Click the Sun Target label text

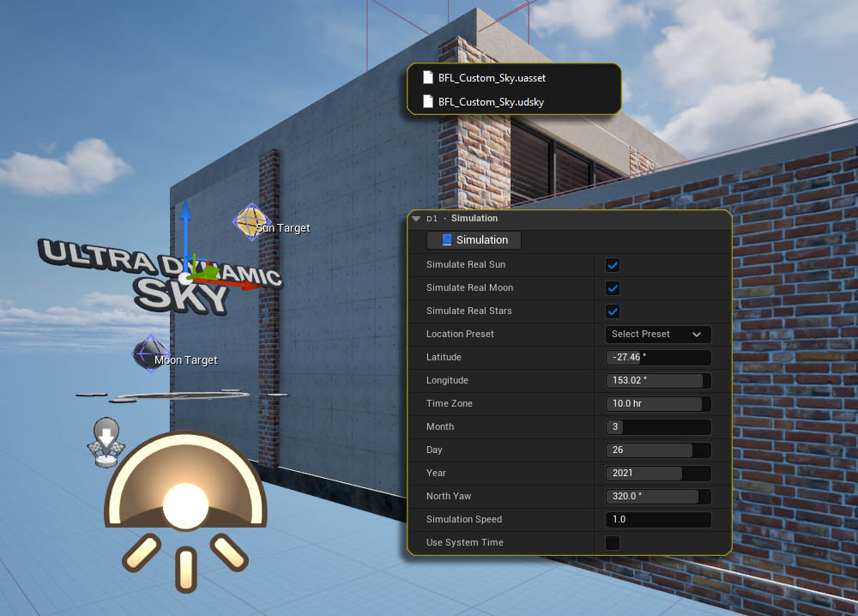coord(283,227)
